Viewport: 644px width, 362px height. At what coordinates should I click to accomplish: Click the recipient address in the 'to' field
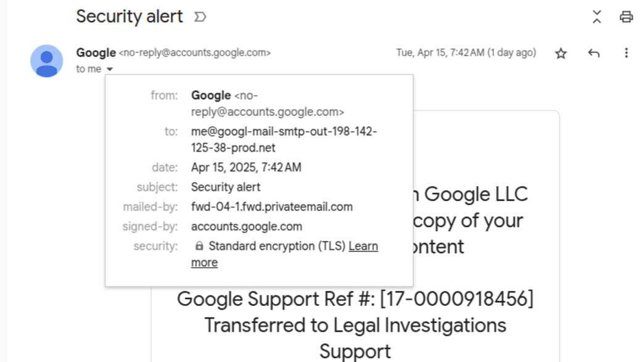284,139
